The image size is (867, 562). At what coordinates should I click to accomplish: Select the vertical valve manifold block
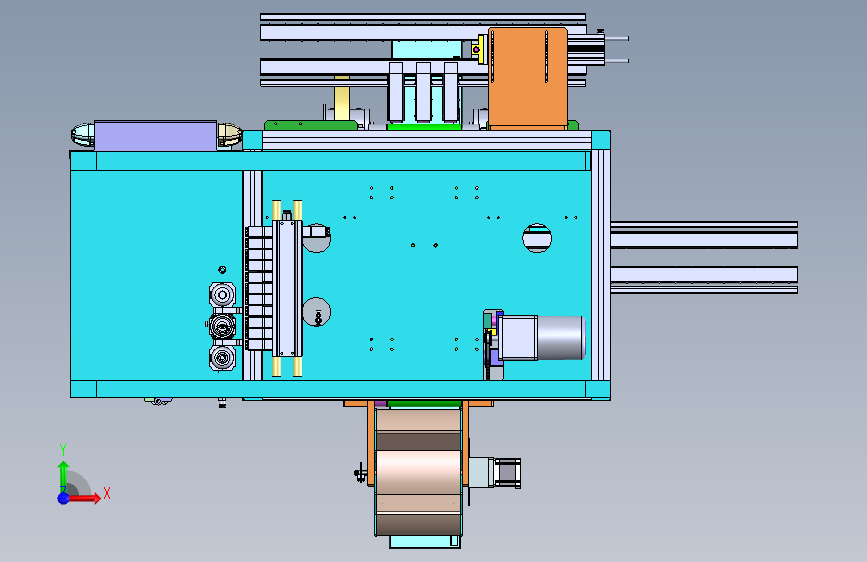click(x=288, y=288)
